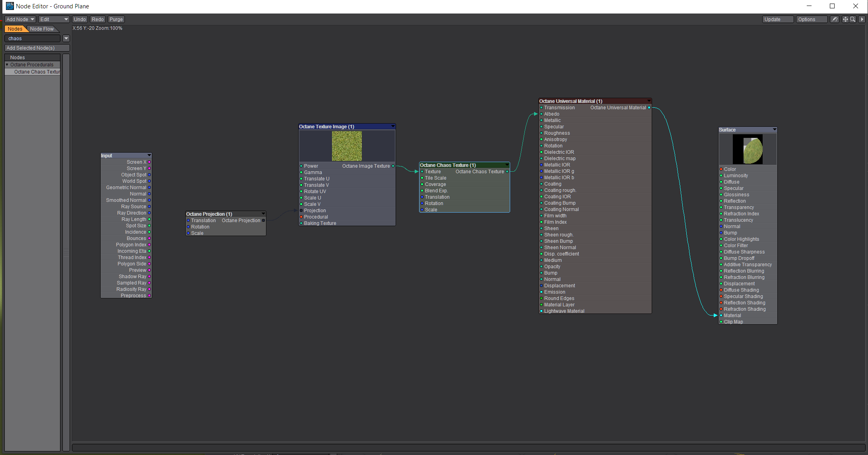
Task: Collapse the Octane Universal Material node
Action: [x=649, y=101]
